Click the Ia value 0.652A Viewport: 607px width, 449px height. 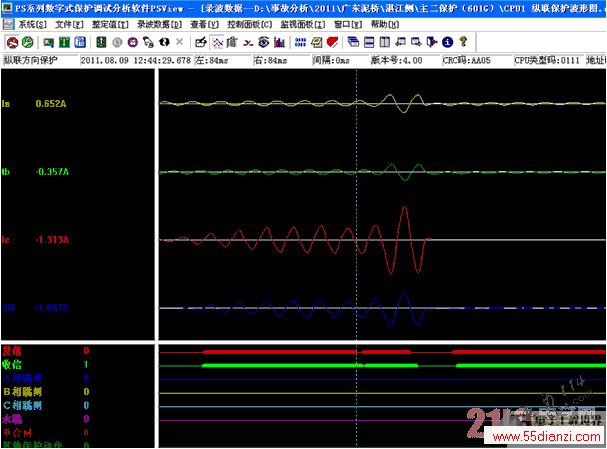point(51,104)
